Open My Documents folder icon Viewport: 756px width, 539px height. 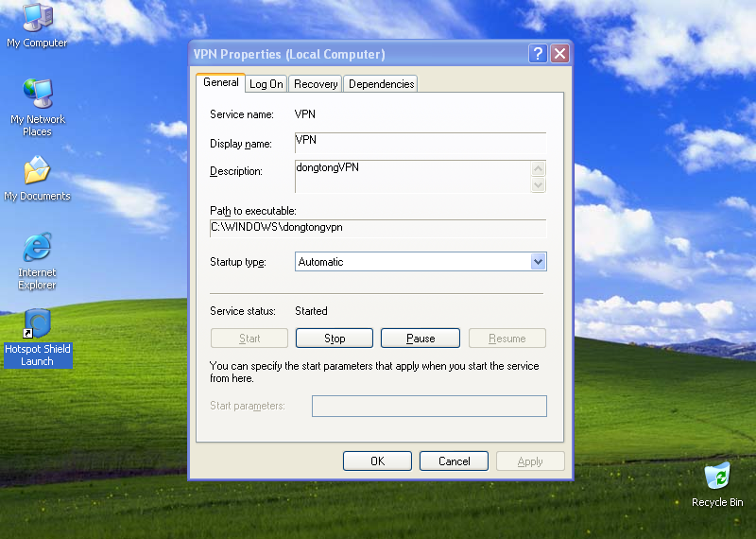click(x=37, y=172)
